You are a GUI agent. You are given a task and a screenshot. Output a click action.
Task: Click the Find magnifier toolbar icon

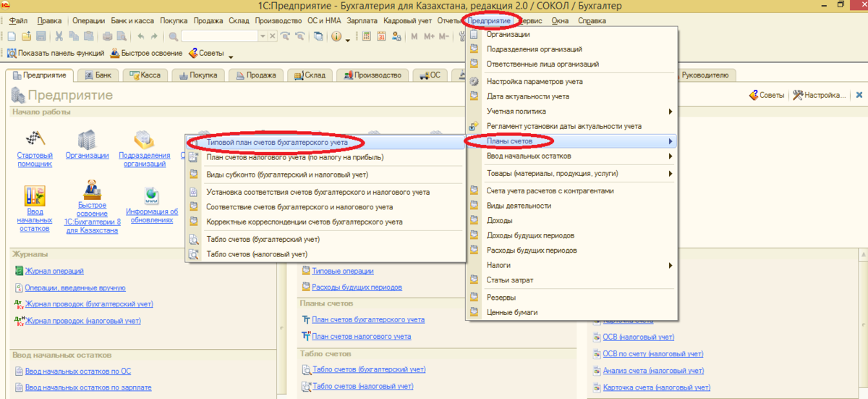click(x=174, y=36)
